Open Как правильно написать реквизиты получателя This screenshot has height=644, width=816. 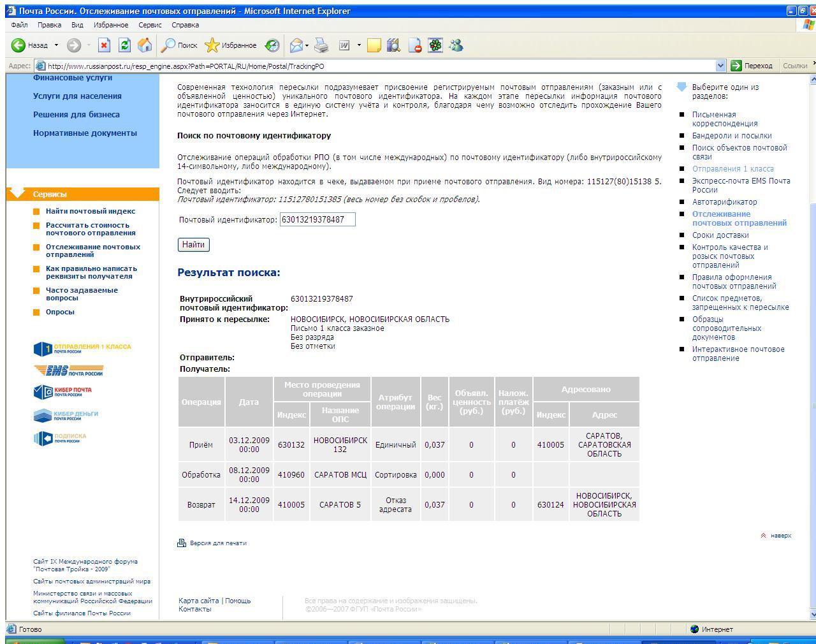point(91,272)
